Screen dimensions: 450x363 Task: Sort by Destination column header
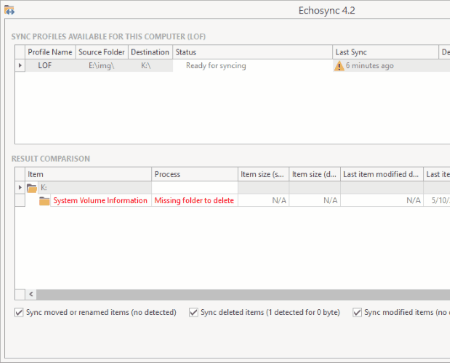point(150,52)
